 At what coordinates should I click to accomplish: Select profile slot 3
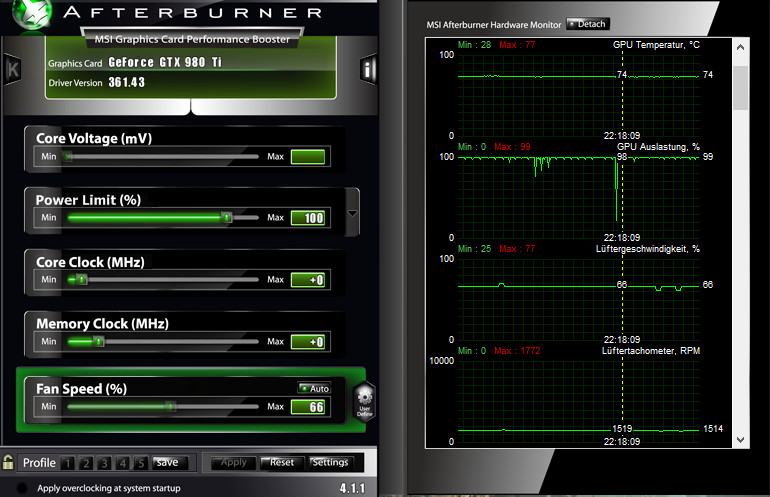click(x=104, y=463)
